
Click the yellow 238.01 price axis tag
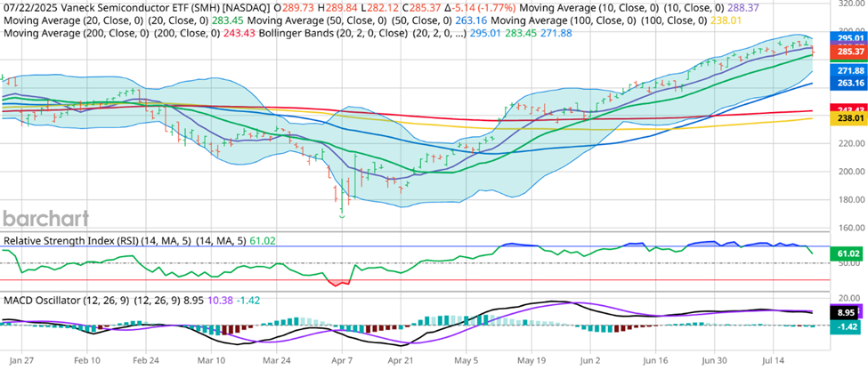[x=848, y=117]
